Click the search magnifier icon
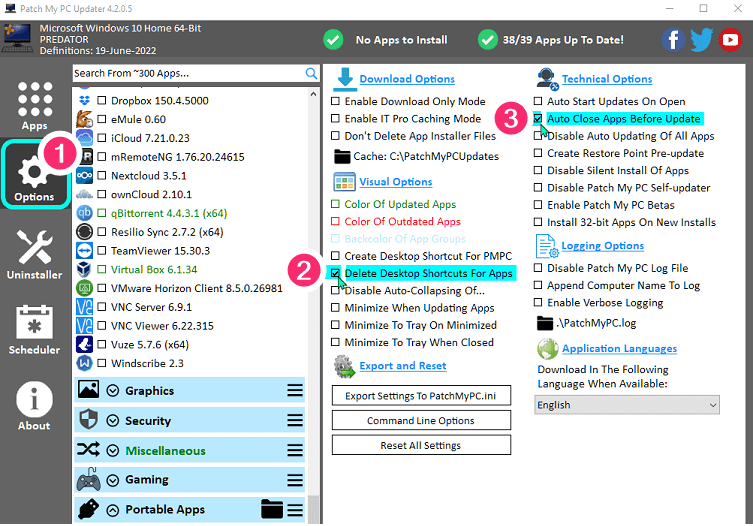 pos(311,73)
